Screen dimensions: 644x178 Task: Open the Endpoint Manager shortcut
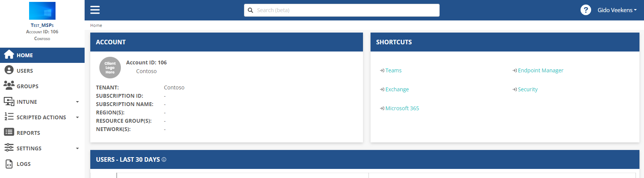tap(540, 70)
